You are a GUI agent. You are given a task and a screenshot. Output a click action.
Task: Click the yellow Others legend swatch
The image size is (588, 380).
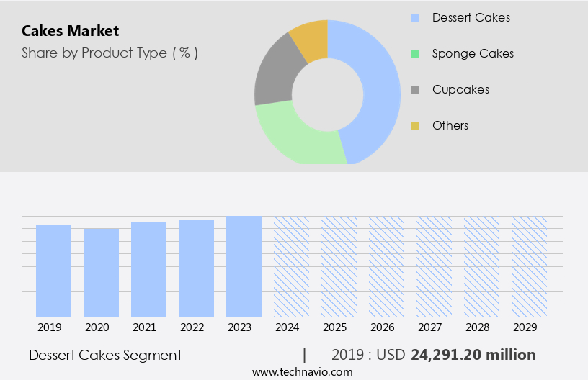pyautogui.click(x=414, y=126)
